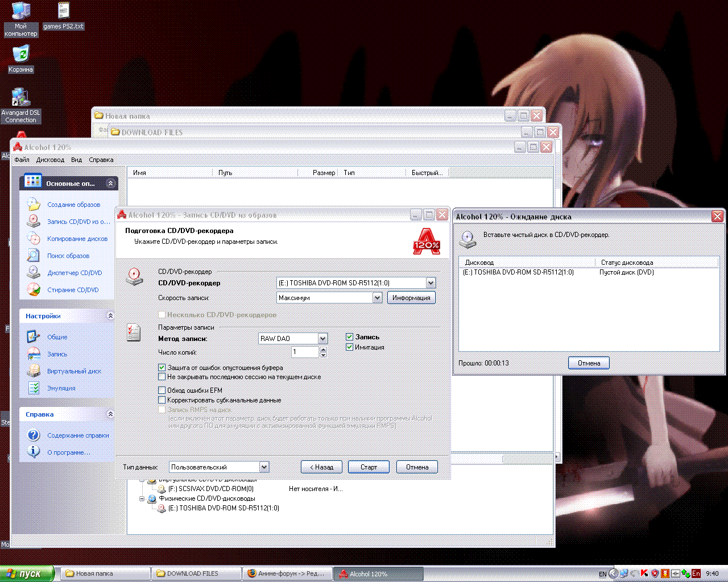Expand the Метод записи RAW DAO dropdown
This screenshot has width=728, height=582.
click(322, 339)
